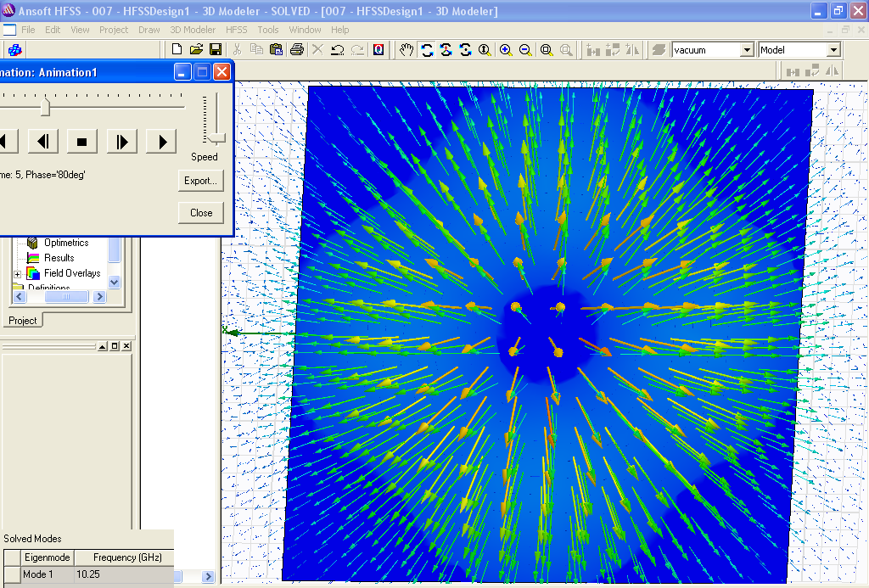Undo the last action with the Undo icon
Viewport: 869px width, 588px height.
pyautogui.click(x=338, y=50)
